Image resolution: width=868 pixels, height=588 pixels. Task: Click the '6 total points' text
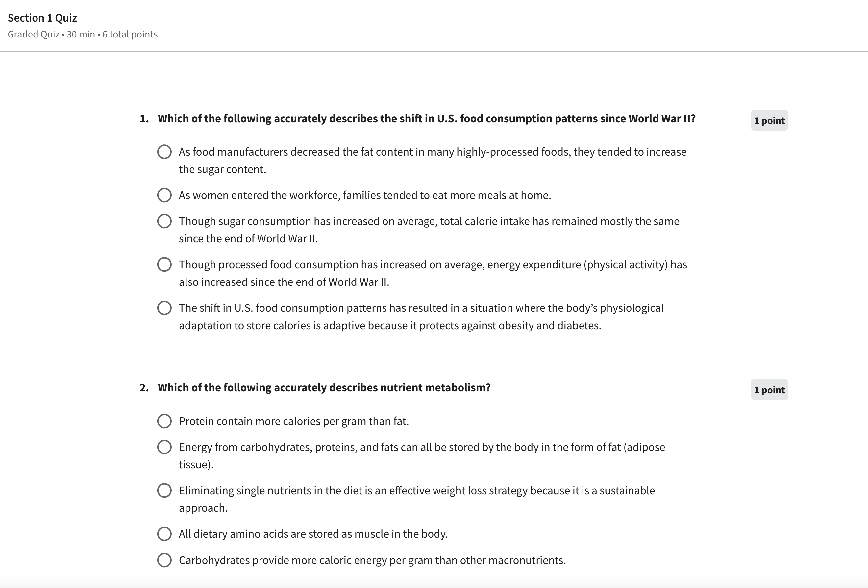point(130,34)
